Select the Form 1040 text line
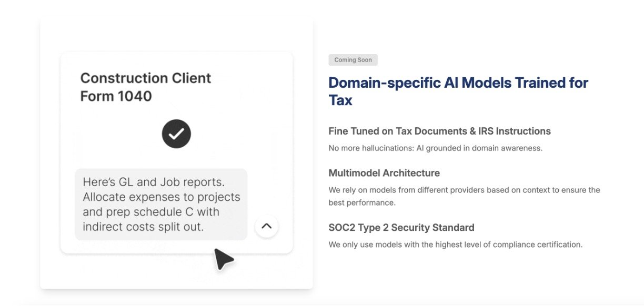 pos(116,96)
